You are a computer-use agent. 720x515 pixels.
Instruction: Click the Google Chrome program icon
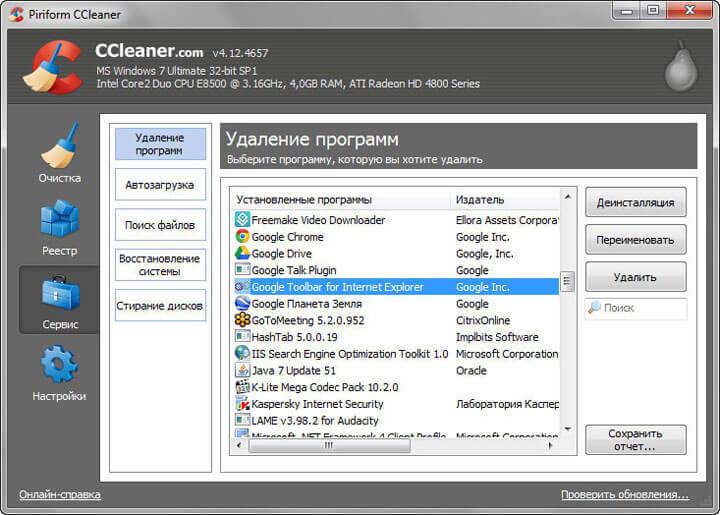click(x=242, y=236)
